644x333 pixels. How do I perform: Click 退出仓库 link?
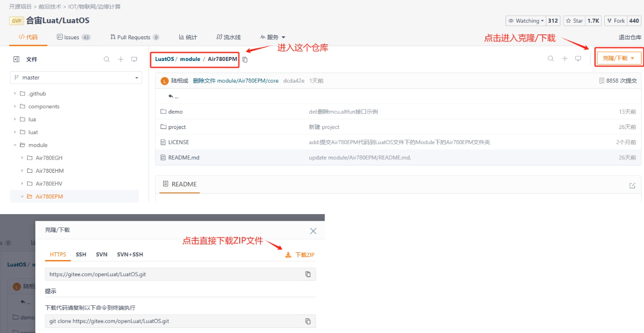630,37
